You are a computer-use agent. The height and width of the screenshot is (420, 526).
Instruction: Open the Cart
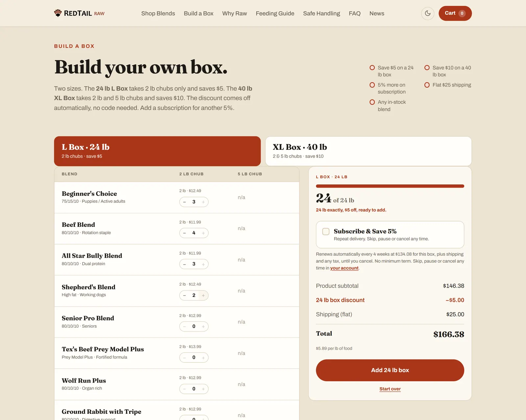pos(455,13)
